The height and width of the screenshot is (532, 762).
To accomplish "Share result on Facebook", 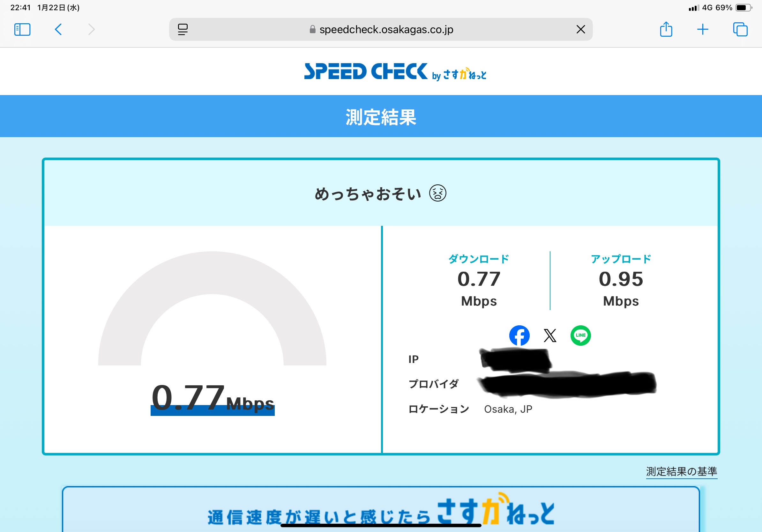I will tap(519, 335).
